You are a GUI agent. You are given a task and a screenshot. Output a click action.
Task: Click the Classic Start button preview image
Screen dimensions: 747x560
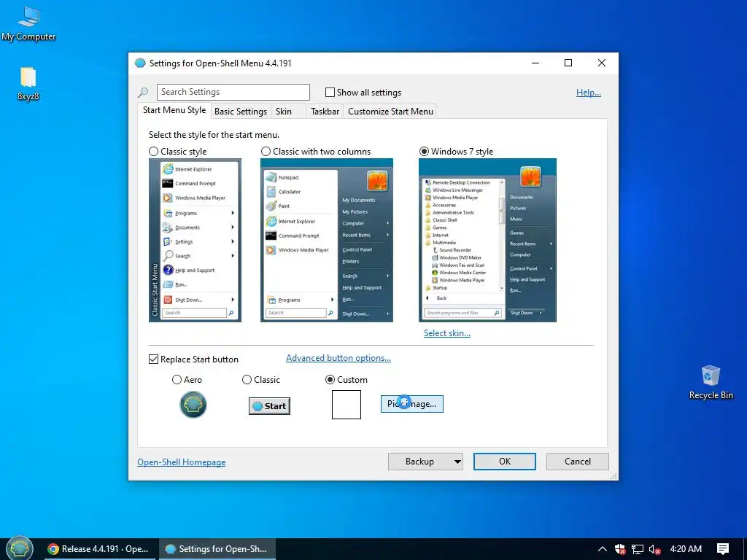click(269, 405)
